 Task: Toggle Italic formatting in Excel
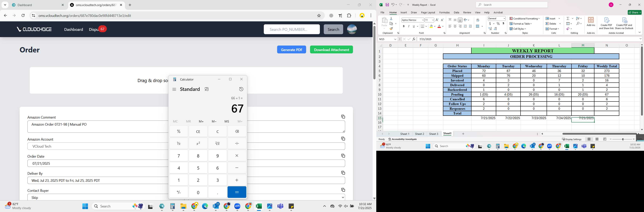pyautogui.click(x=409, y=26)
